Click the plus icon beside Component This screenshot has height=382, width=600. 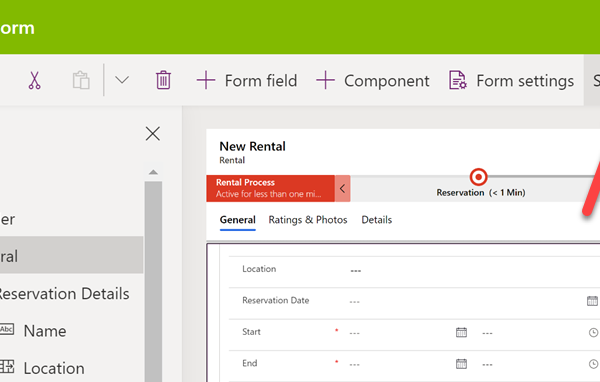325,80
